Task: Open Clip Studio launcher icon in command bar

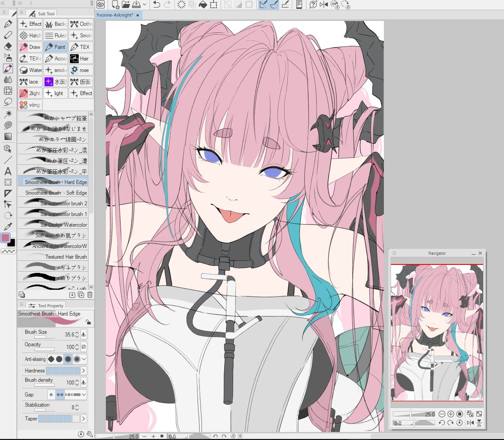Action: tap(101, 4)
